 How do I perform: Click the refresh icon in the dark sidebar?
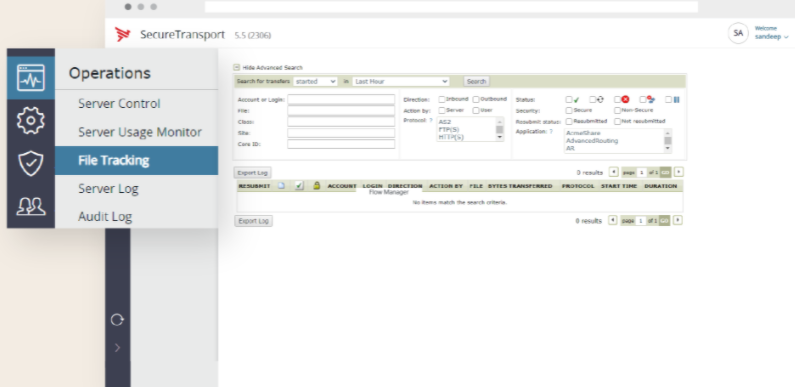click(117, 320)
